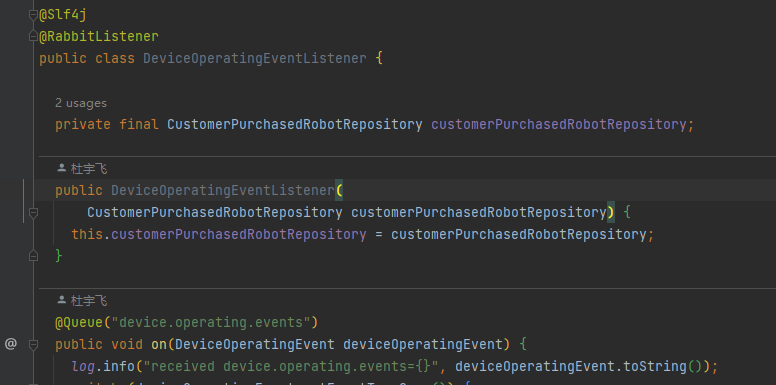Image resolution: width=776 pixels, height=385 pixels.
Task: Click author name 杜宇飞 above constructor
Action: coord(89,169)
